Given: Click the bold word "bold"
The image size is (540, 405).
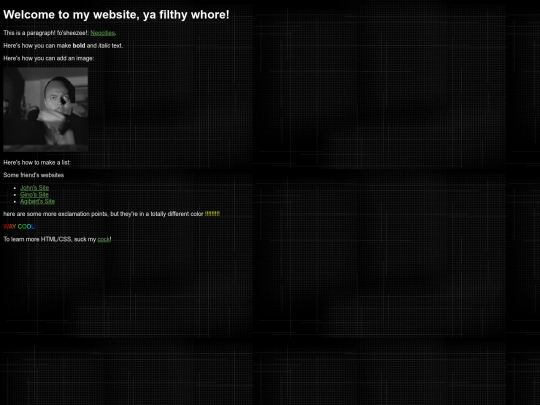Looking at the screenshot, I should (x=79, y=45).
